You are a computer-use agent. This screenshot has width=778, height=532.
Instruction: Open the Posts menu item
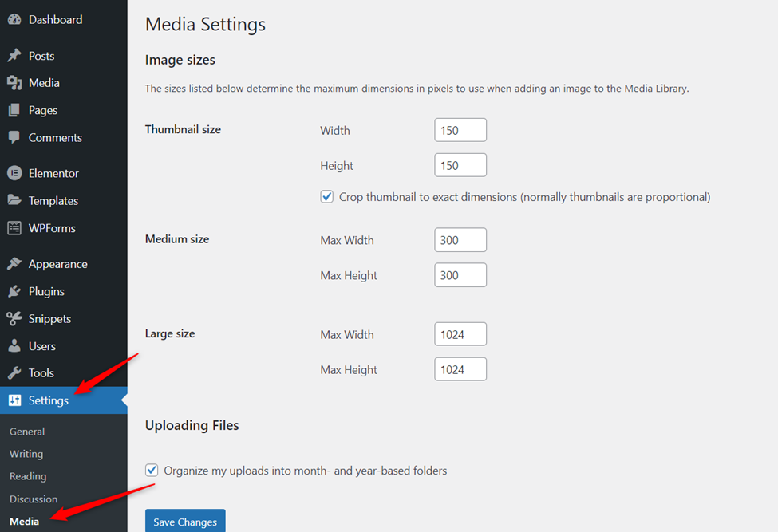point(41,56)
